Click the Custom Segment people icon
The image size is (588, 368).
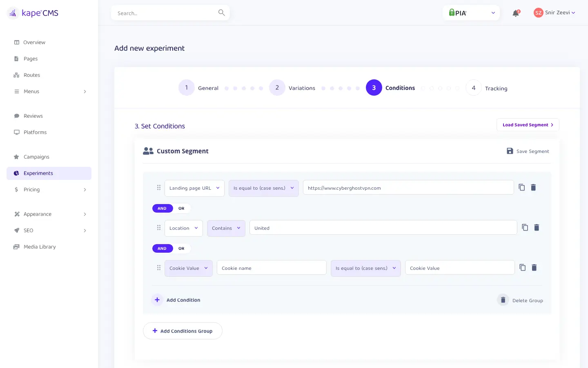pos(148,151)
